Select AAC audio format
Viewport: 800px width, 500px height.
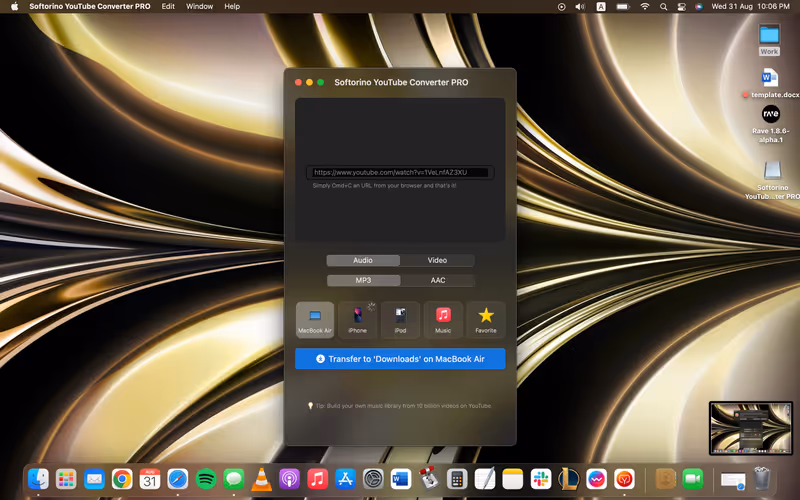click(x=438, y=280)
